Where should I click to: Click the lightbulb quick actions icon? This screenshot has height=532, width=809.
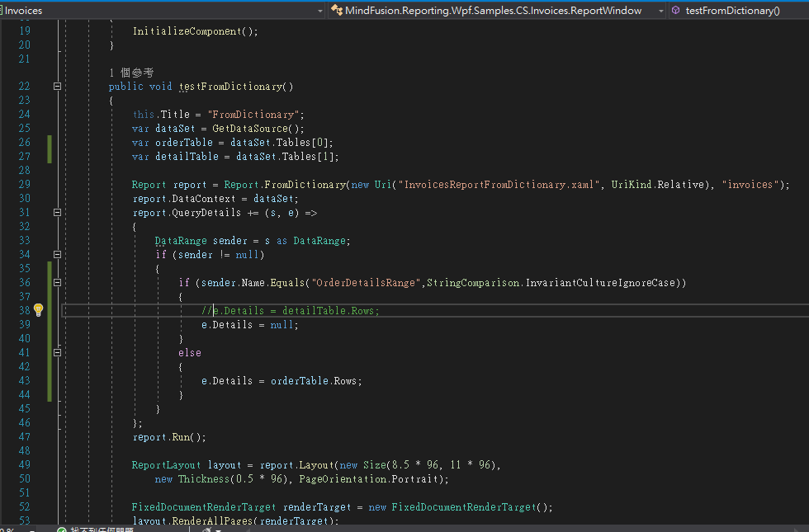pyautogui.click(x=37, y=310)
